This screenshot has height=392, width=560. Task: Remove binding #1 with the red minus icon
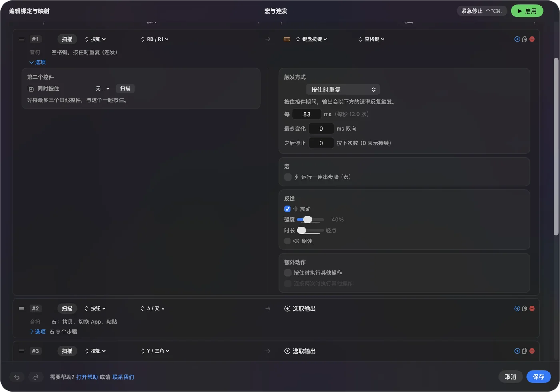(532, 39)
